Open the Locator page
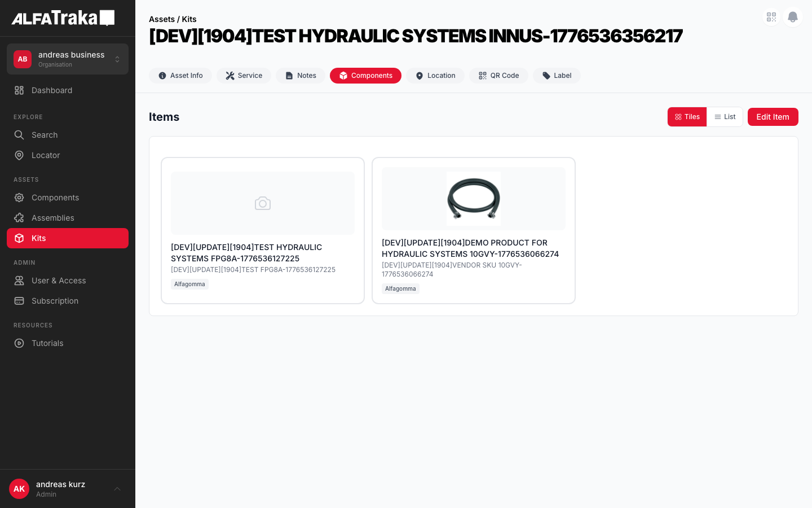The height and width of the screenshot is (508, 812). click(x=45, y=155)
